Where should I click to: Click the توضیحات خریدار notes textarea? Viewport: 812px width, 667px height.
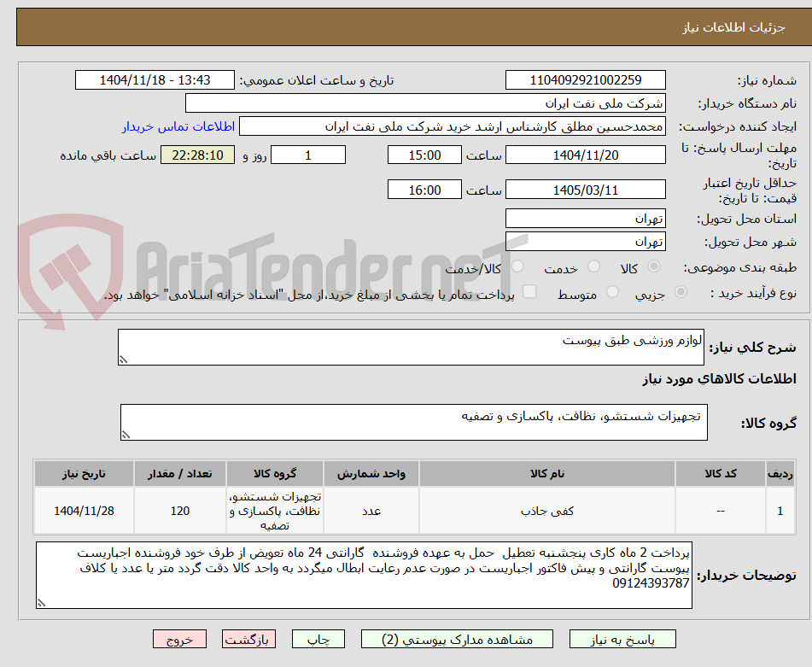pyautogui.click(x=364, y=576)
